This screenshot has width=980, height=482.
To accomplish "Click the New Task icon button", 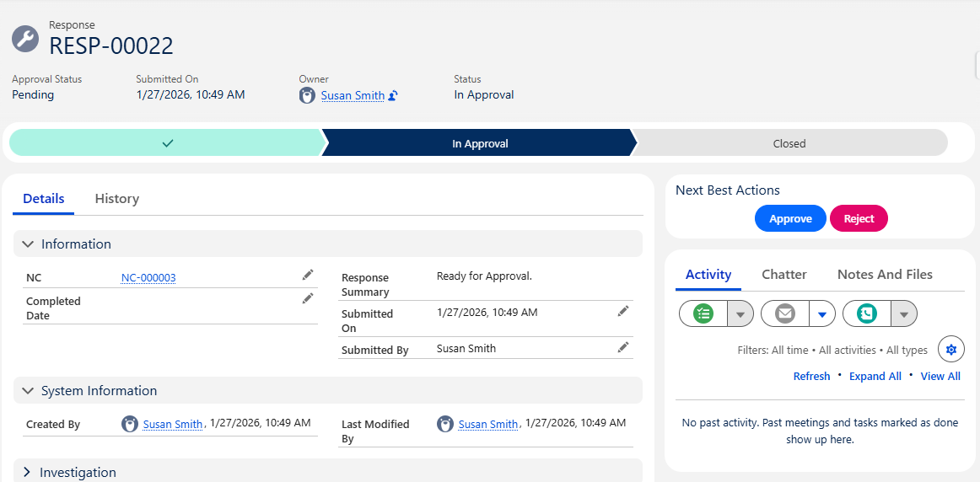I will (x=703, y=313).
